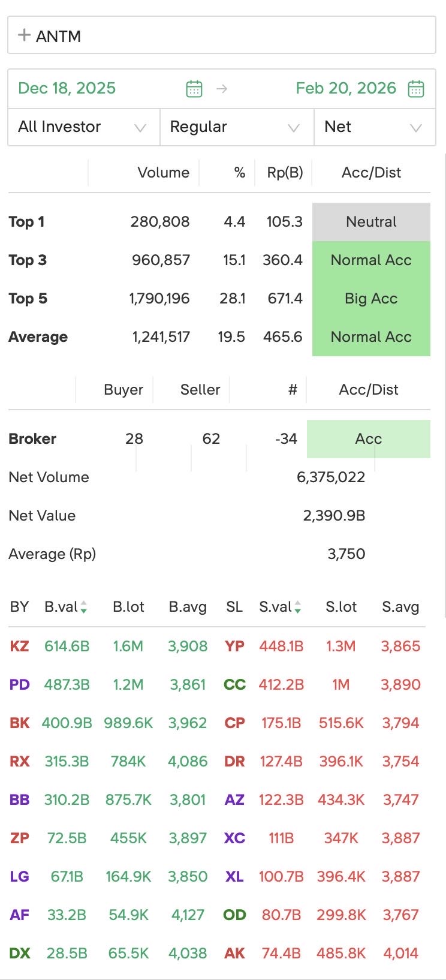Click the arrow between the dates

pos(222,89)
